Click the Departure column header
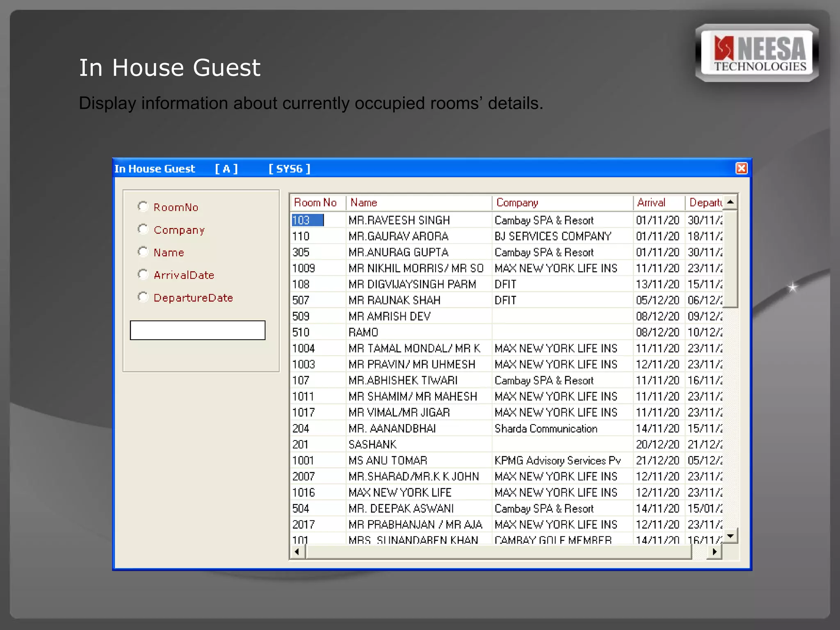Image resolution: width=840 pixels, height=630 pixels. pyautogui.click(x=704, y=203)
